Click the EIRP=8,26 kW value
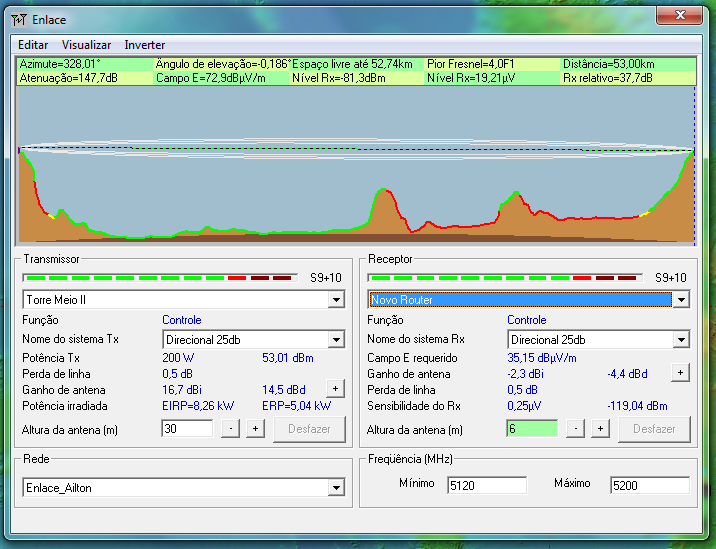 (x=198, y=406)
